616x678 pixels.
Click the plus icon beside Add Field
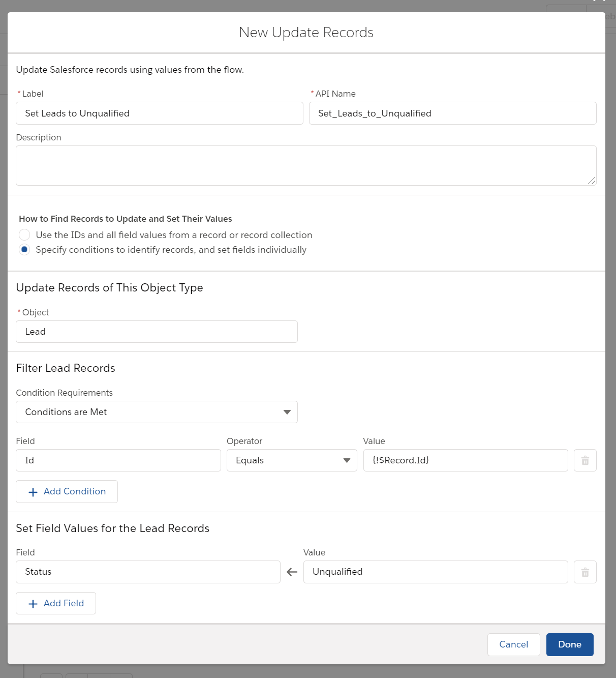tap(33, 603)
